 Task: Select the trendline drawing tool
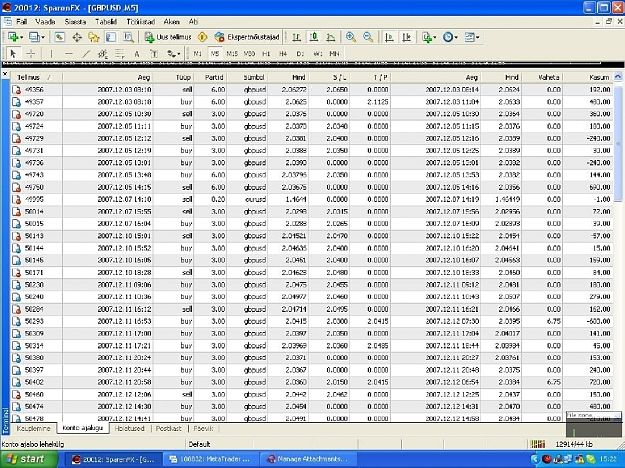[x=86, y=53]
